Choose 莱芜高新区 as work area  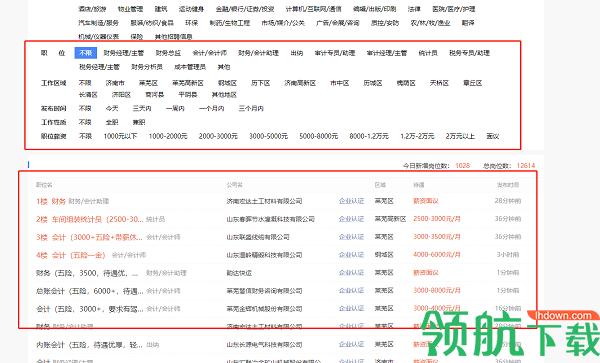(188, 83)
